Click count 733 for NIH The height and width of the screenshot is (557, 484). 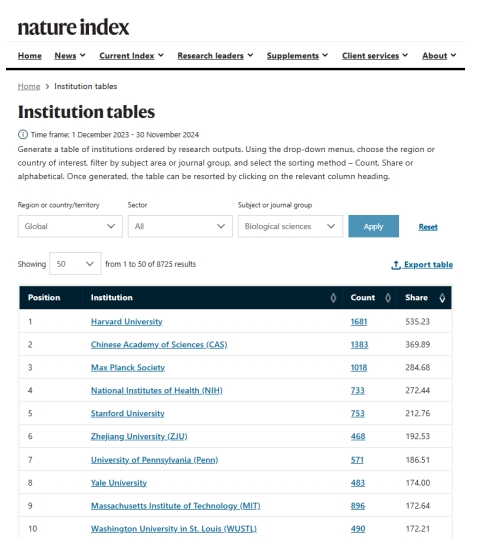[x=357, y=391]
